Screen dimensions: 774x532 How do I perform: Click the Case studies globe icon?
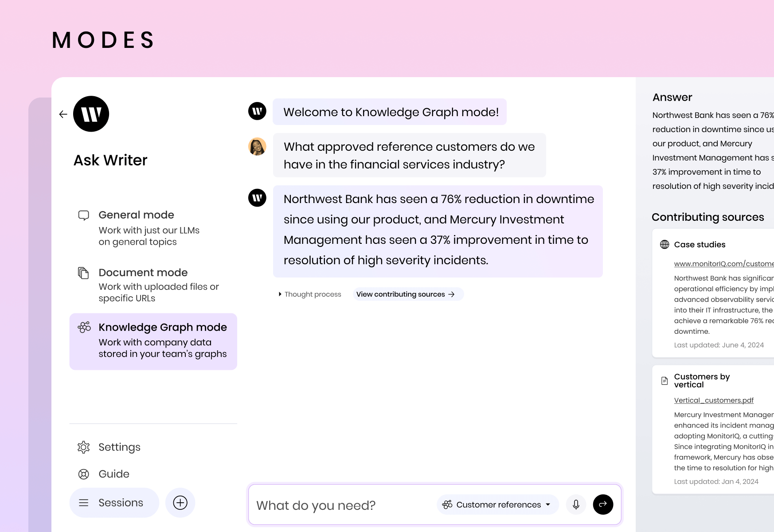tap(665, 245)
